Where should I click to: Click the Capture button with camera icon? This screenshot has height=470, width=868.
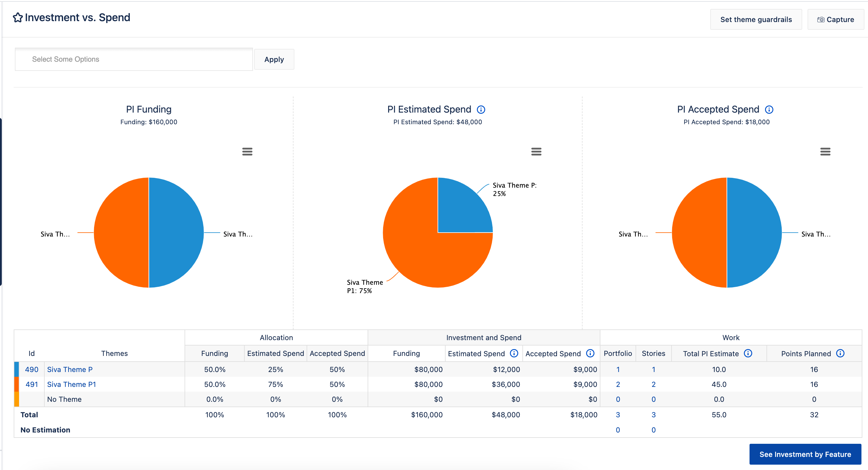pos(835,20)
